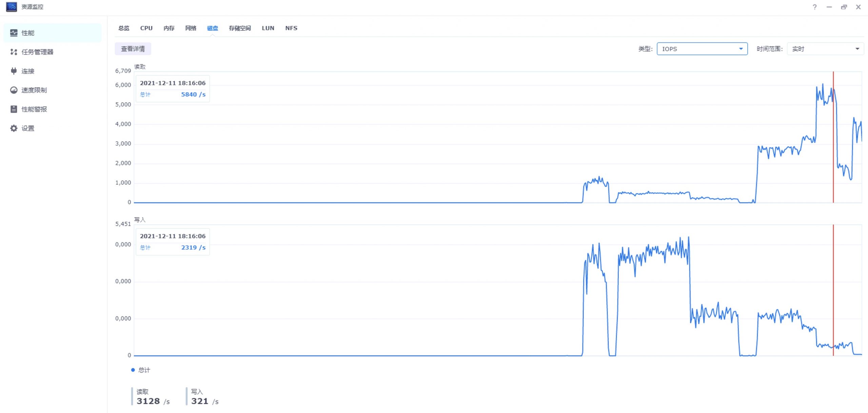Click the 查看详情 button
The height and width of the screenshot is (413, 868).
[x=133, y=49]
